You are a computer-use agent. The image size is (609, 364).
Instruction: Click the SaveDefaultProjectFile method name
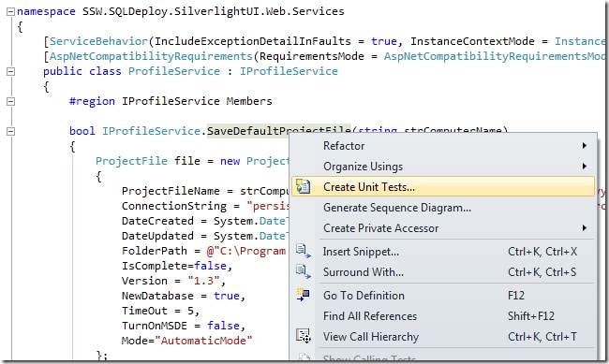[278, 131]
